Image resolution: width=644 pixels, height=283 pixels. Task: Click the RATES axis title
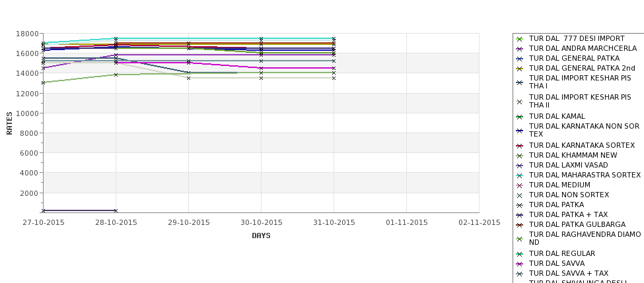(x=9, y=123)
